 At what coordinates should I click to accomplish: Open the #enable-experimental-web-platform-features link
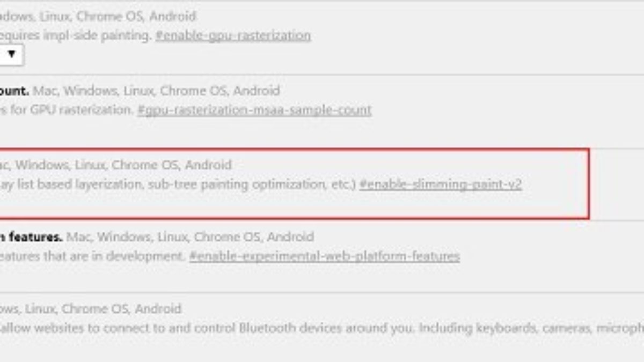tap(324, 256)
